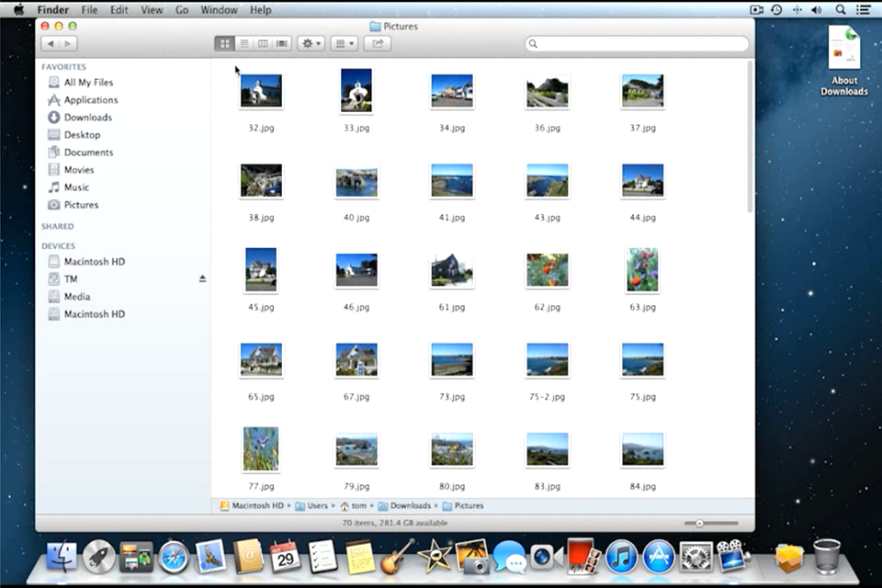The height and width of the screenshot is (588, 882).
Task: Open the Action gear dropdown menu
Action: point(311,43)
